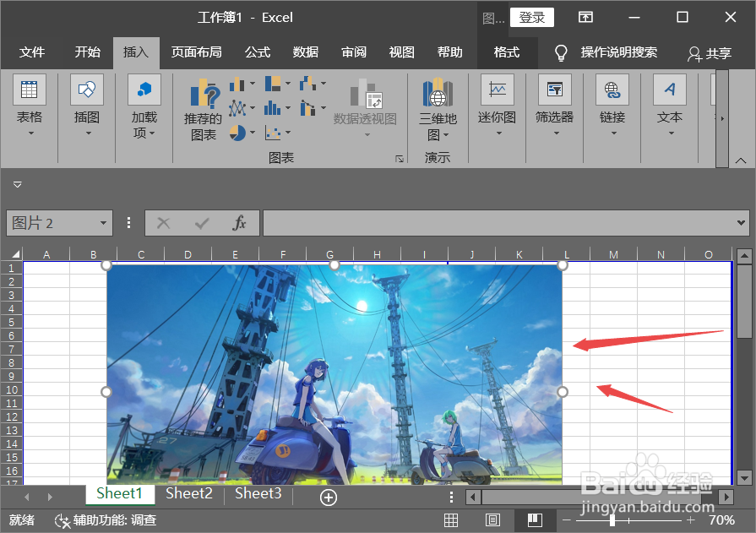Click the zoom slider handle
This screenshot has height=533, width=756.
612,520
